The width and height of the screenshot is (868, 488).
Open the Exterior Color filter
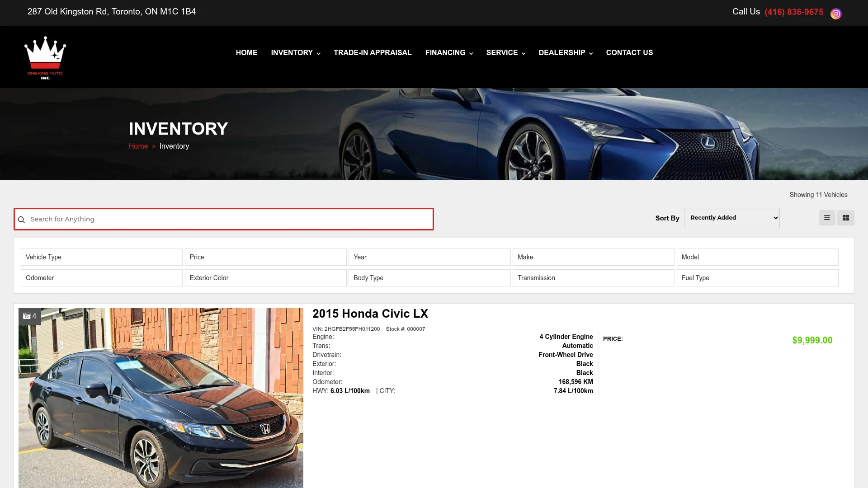(x=266, y=278)
